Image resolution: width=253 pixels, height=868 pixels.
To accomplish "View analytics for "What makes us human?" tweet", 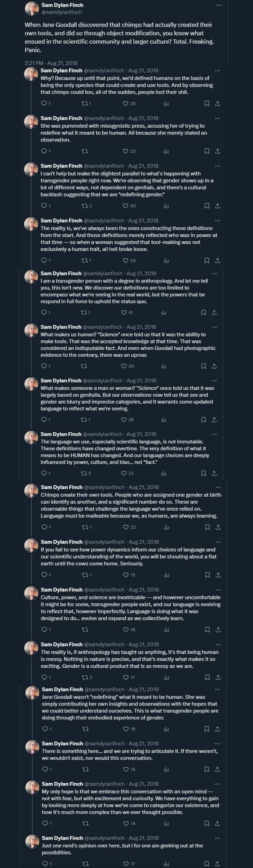I will click(164, 366).
